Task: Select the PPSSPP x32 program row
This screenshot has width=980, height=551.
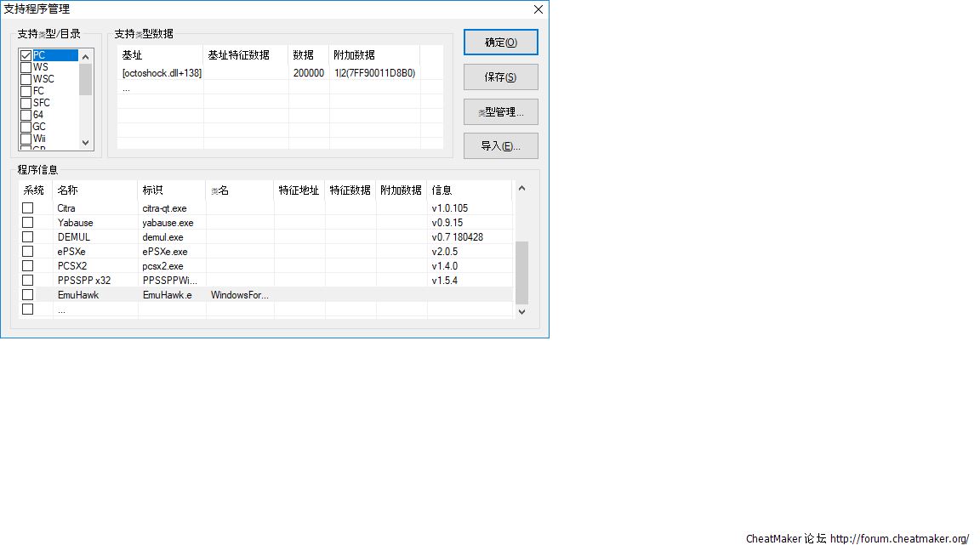Action: point(84,281)
